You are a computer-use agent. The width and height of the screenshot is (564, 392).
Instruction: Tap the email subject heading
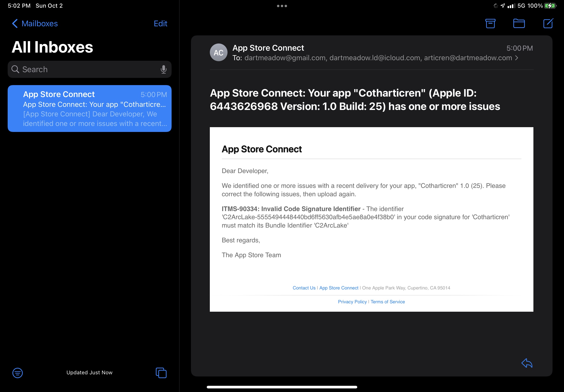(x=355, y=100)
